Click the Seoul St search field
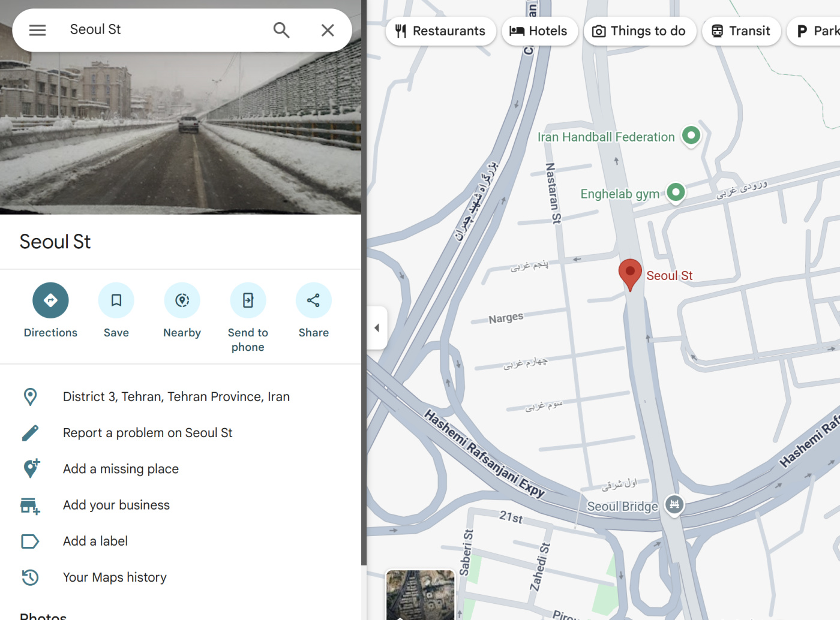Image resolution: width=840 pixels, height=620 pixels. pyautogui.click(x=162, y=30)
